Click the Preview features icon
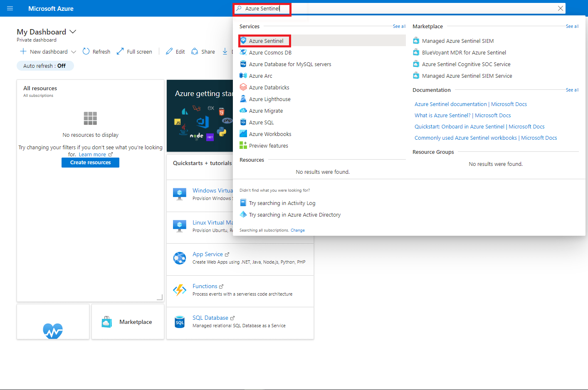The height and width of the screenshot is (390, 588). click(242, 145)
